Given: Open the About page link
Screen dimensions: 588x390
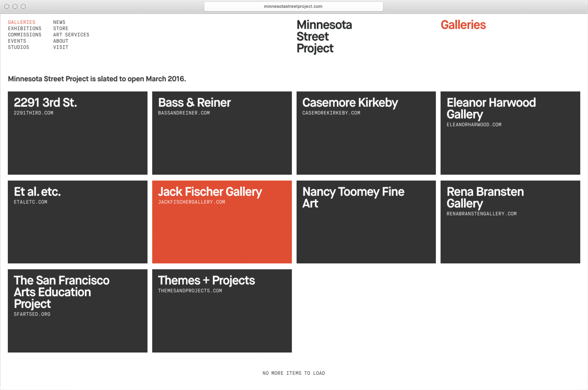Looking at the screenshot, I should pyautogui.click(x=61, y=41).
